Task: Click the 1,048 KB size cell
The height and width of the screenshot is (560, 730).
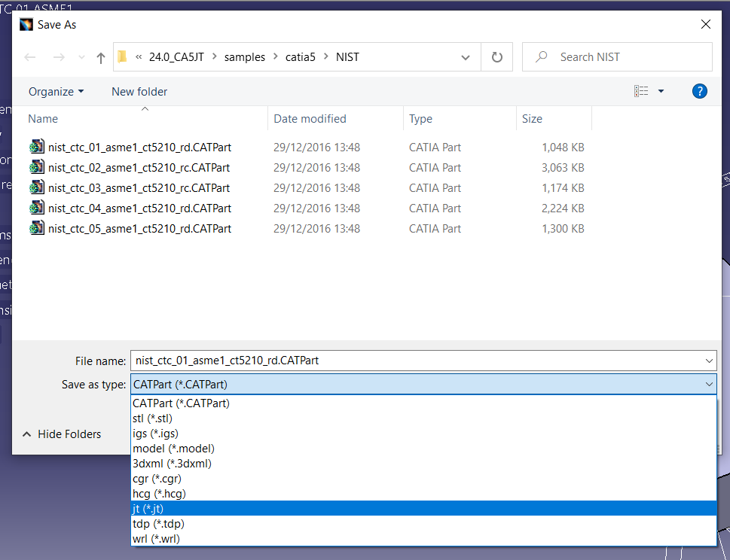Action: coord(563,148)
